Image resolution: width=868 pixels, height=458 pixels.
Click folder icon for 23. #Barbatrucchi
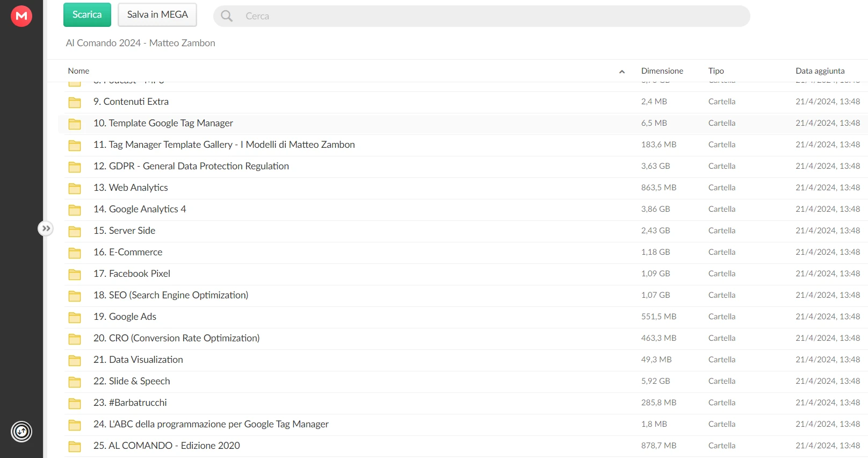[75, 403]
